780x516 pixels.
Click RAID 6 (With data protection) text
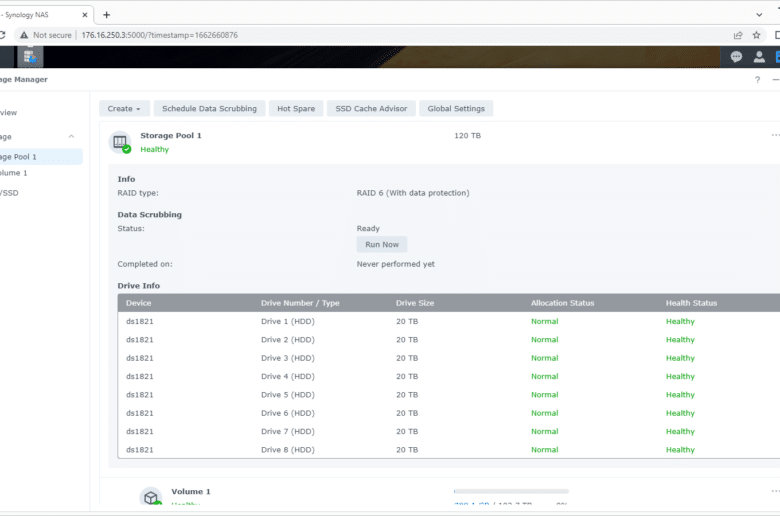[413, 193]
